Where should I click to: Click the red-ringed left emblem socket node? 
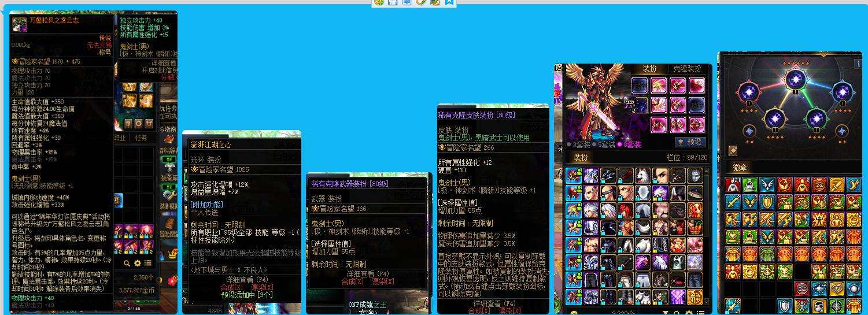pos(749,92)
